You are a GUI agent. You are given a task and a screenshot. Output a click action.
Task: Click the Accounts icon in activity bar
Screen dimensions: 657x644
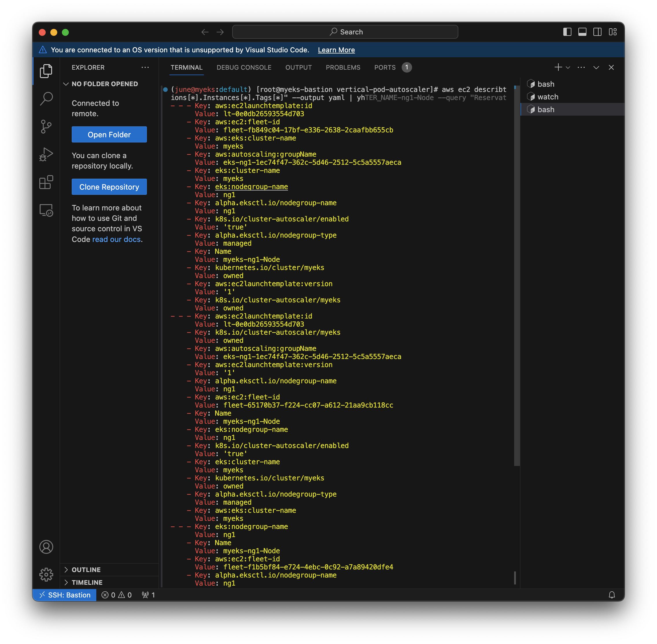coord(46,547)
